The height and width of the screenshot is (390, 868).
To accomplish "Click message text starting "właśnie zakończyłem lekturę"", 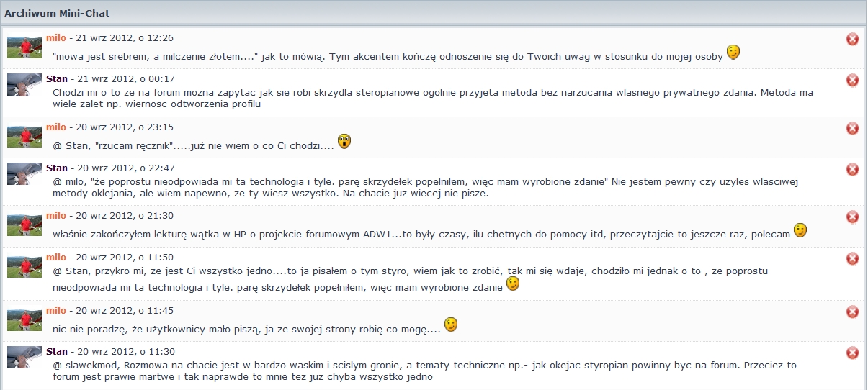I will pyautogui.click(x=421, y=234).
